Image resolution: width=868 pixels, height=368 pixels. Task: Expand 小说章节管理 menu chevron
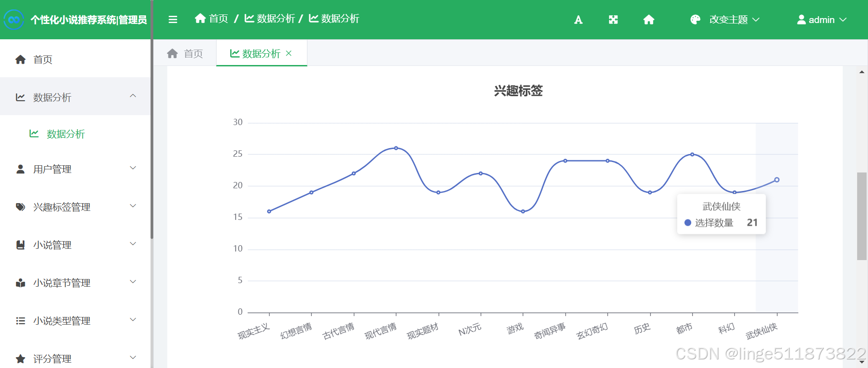(x=133, y=282)
